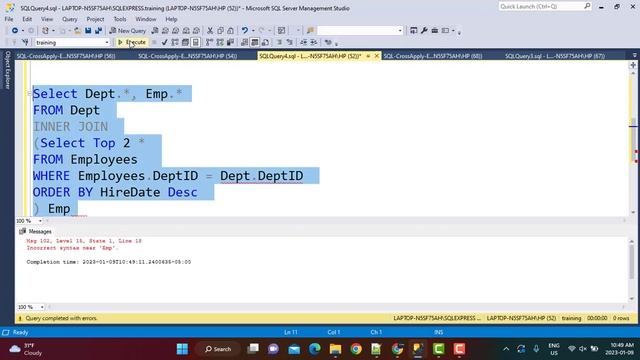Viewport: 640px width, 360px height.
Task: Click the query editor vertical scrollbar
Action: pos(633,143)
